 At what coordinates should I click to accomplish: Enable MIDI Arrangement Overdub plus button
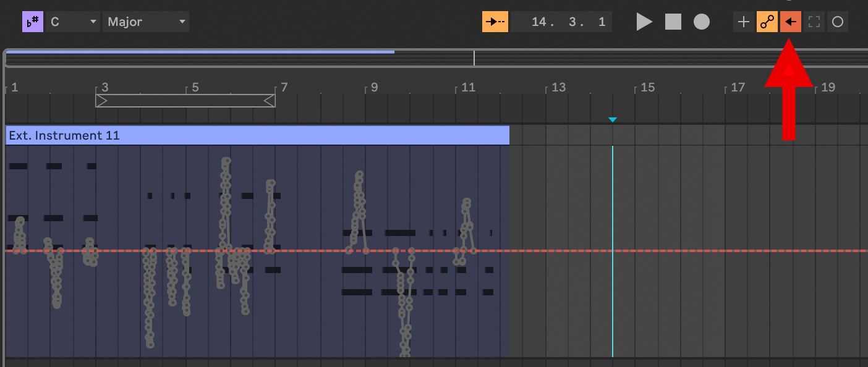(743, 22)
